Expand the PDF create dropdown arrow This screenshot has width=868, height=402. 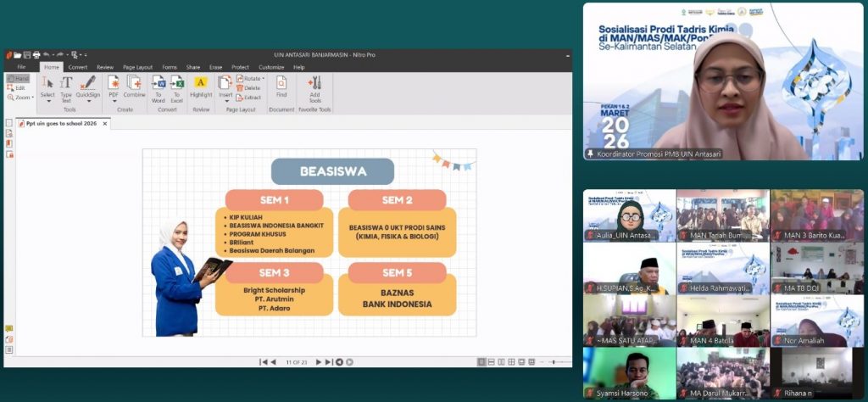114,101
